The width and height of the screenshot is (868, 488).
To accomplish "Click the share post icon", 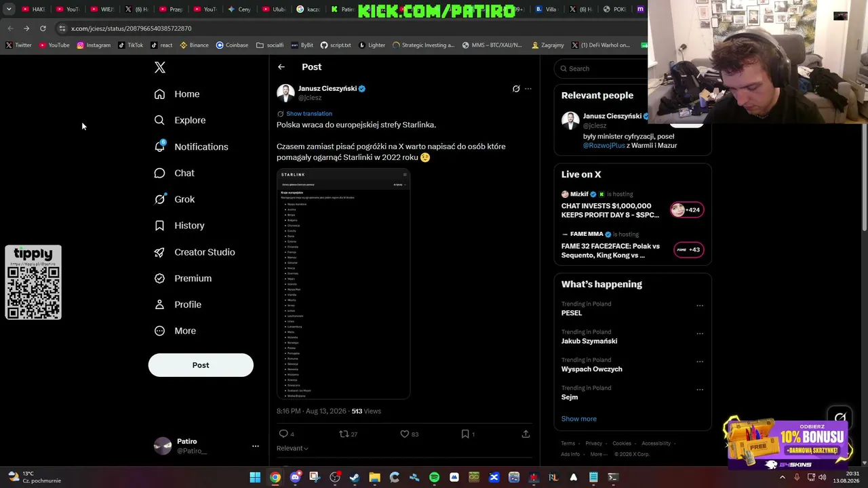I will pyautogui.click(x=526, y=434).
